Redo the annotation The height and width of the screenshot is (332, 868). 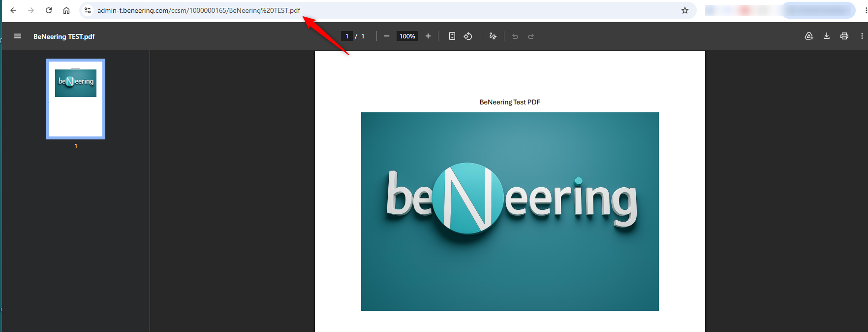pyautogui.click(x=531, y=36)
